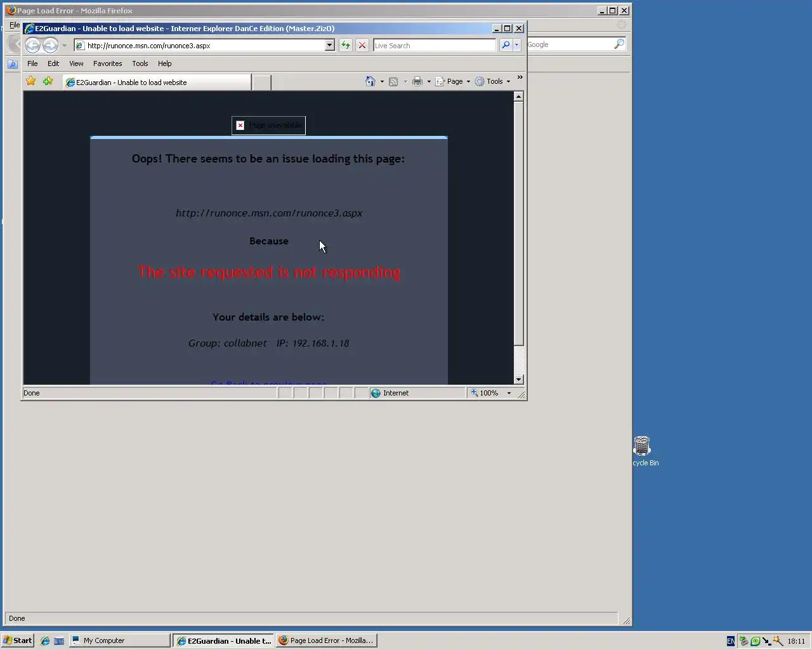Viewport: 812px width, 650px height.
Task: Click the green Refresh button
Action: [345, 45]
